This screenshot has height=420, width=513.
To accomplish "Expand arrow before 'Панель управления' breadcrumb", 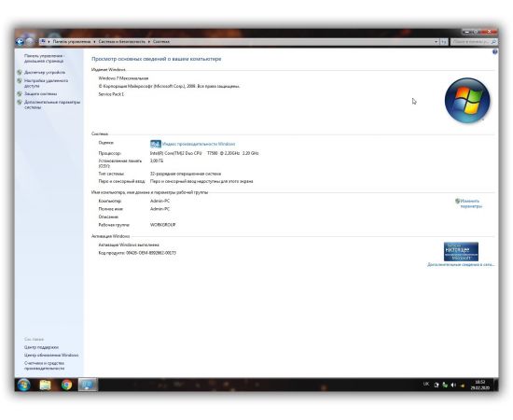I will tap(49, 42).
